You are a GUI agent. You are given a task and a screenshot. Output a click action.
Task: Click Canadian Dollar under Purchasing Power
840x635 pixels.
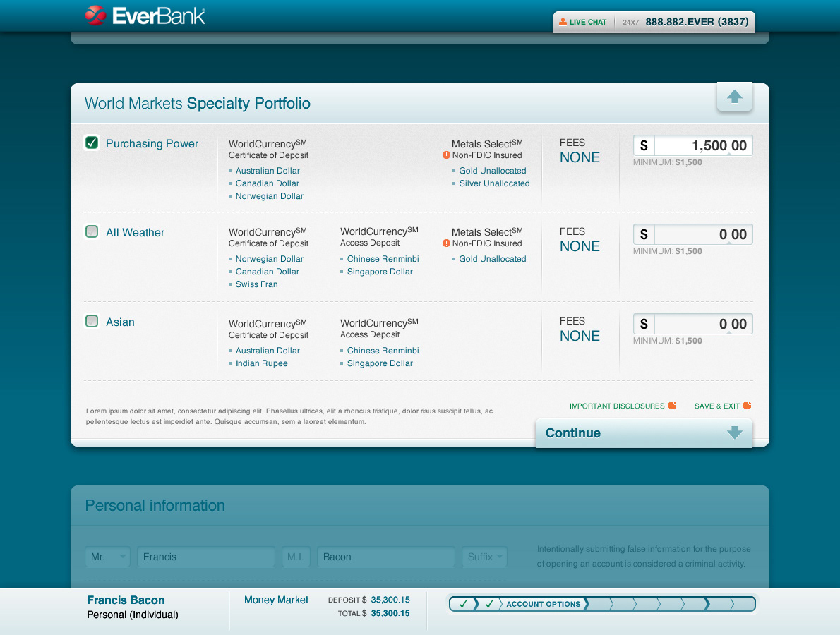click(268, 183)
